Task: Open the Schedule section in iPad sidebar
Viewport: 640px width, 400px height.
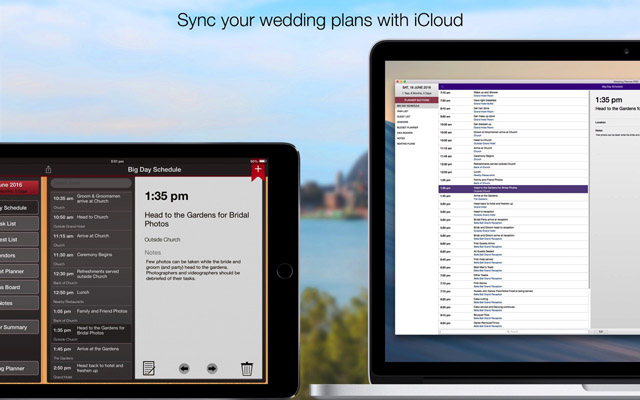Action: 19,208
